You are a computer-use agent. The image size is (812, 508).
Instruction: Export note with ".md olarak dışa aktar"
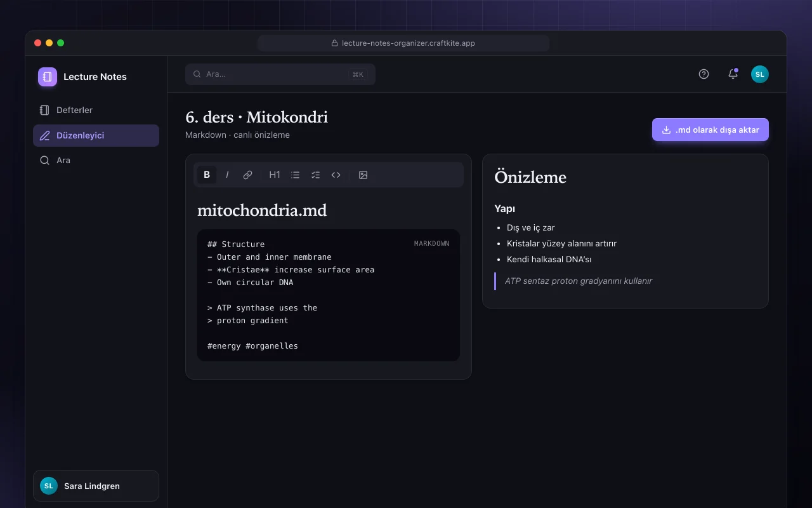(x=710, y=130)
